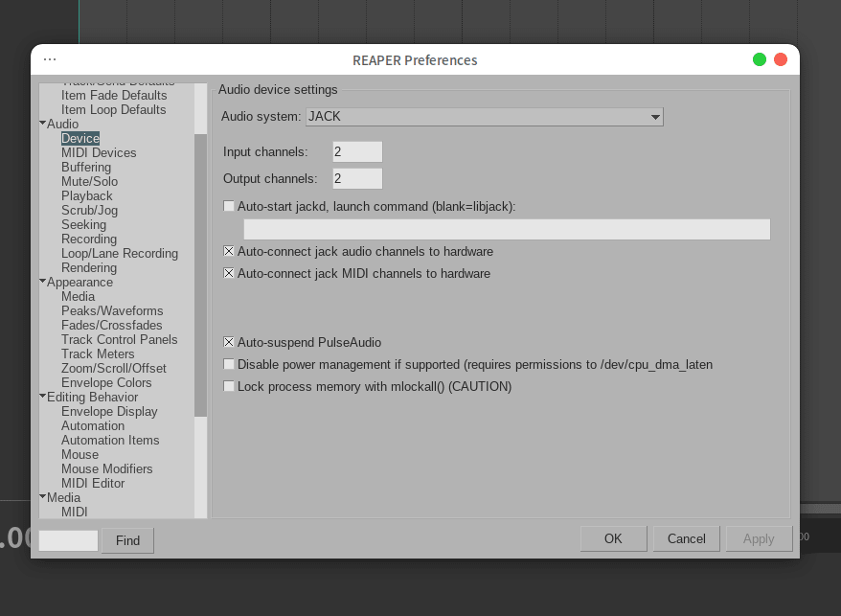841x616 pixels.
Task: Collapse the Media tree section
Action: [42, 497]
